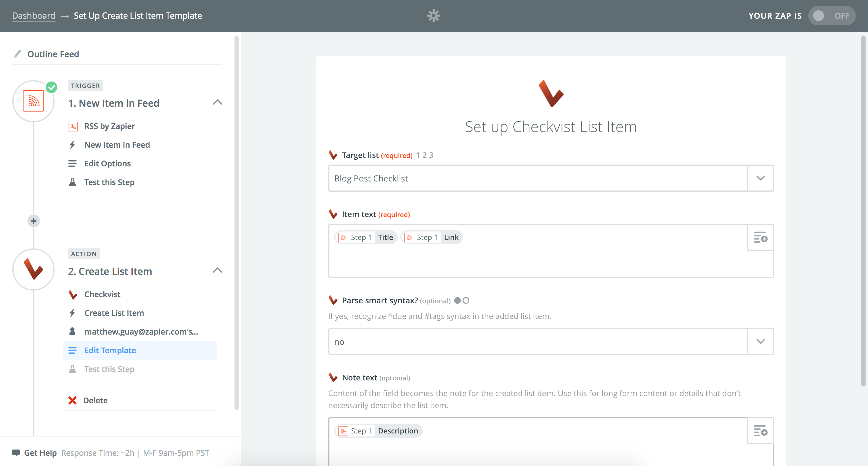Click the pencil icon beside Outline Feed
868x466 pixels.
(17, 54)
